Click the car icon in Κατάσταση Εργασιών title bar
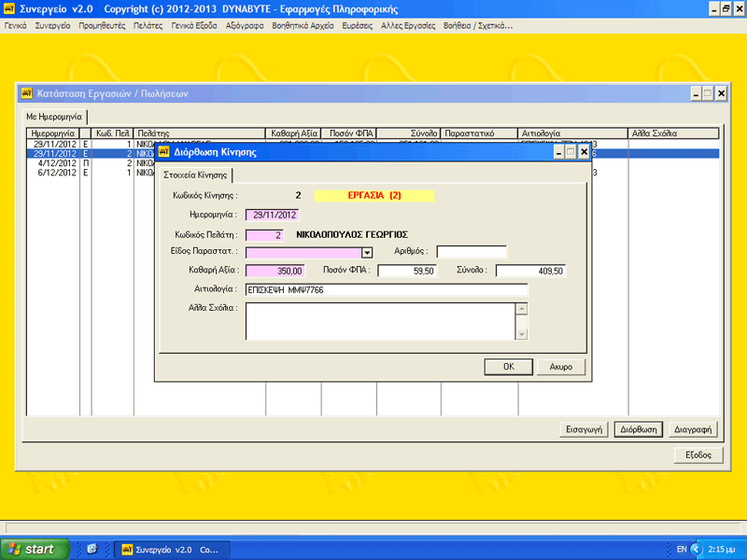Screen dimensions: 747x560 coord(27,93)
